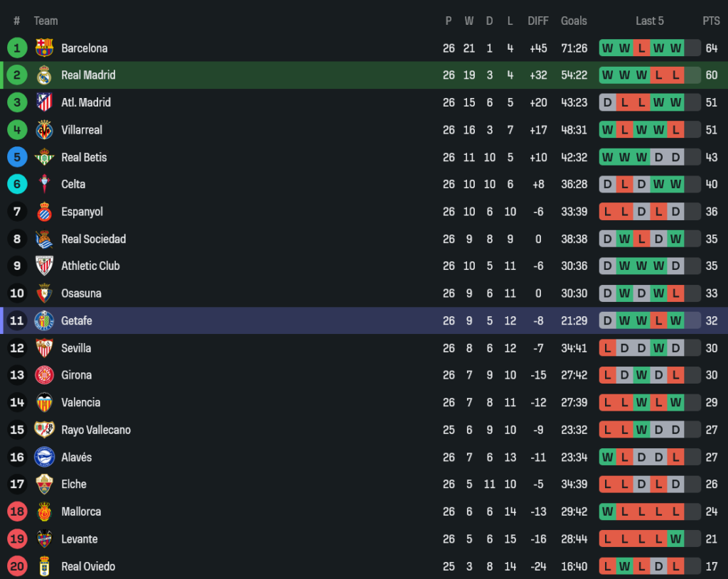The height and width of the screenshot is (579, 728).
Task: Open the Athletic Club crest icon
Action: (x=44, y=266)
